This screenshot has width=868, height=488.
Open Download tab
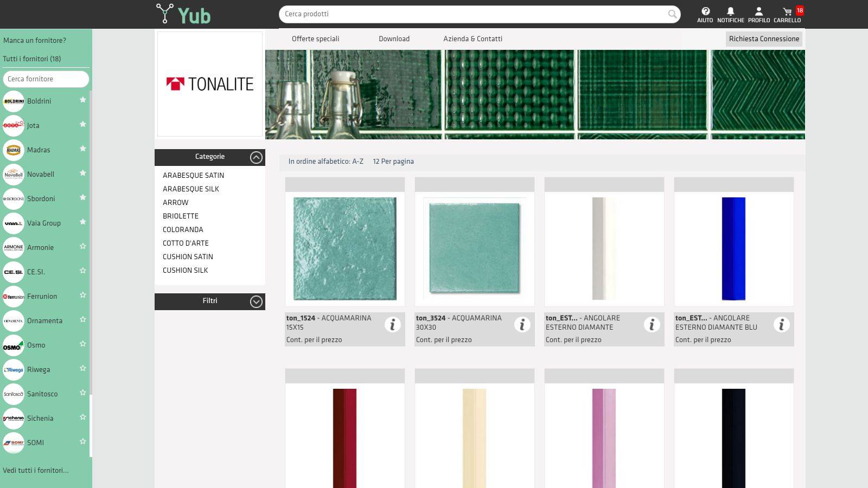pyautogui.click(x=394, y=39)
